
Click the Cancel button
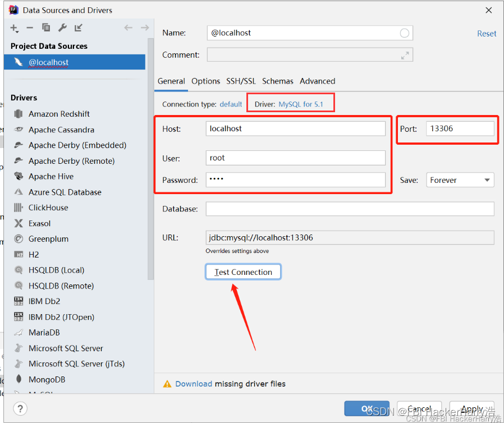(419, 408)
